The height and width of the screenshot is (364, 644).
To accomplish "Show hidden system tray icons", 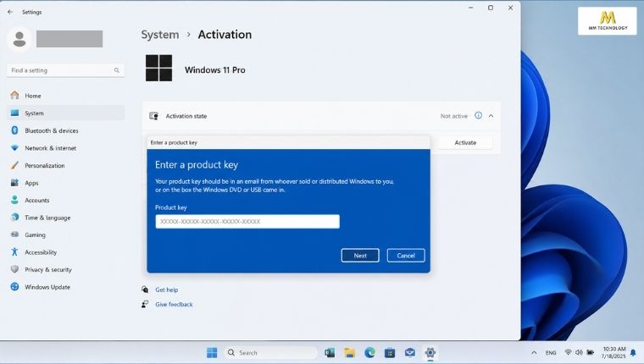I will 534,352.
